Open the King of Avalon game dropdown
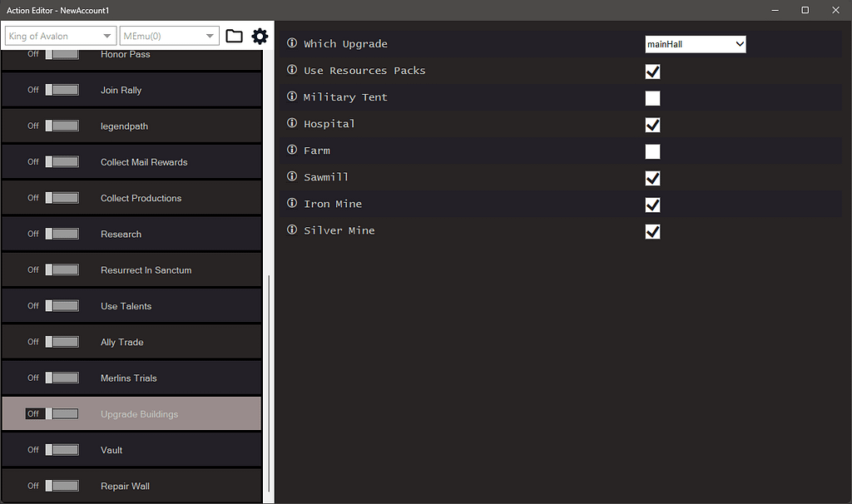Screen dimensions: 852x504 tap(59, 36)
